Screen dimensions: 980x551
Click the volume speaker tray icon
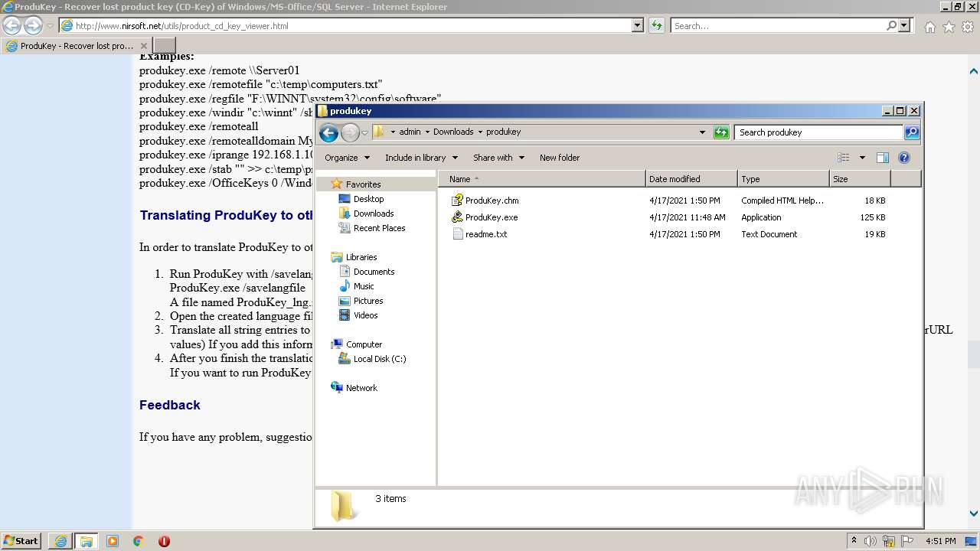pyautogui.click(x=871, y=541)
